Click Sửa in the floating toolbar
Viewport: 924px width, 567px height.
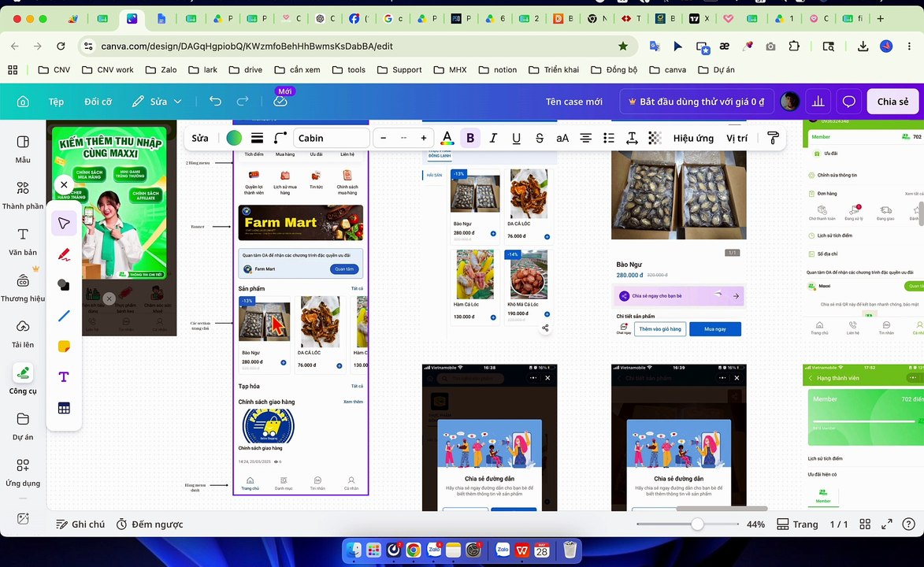(200, 138)
